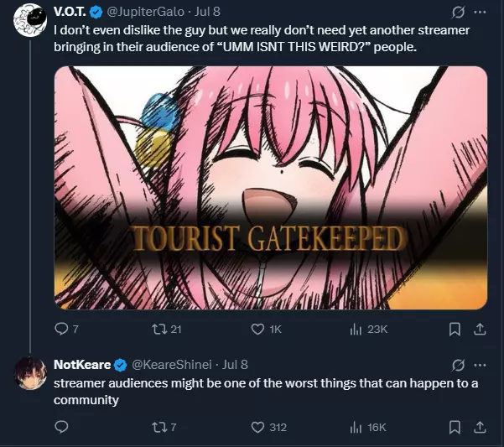504x447 pixels.
Task: Bookmark V.O.T.'s tweet
Action: pos(455,330)
